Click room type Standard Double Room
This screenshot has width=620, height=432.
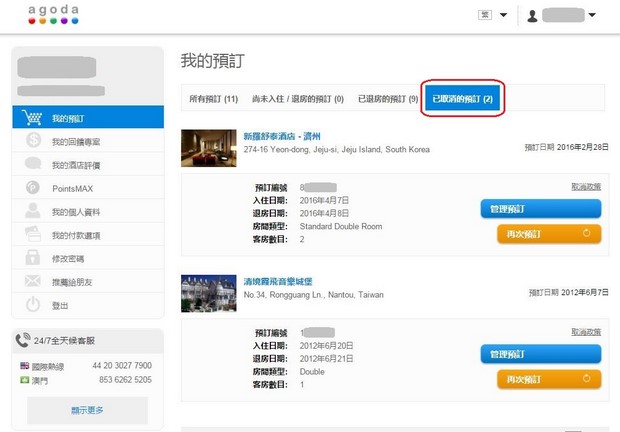[x=341, y=226]
